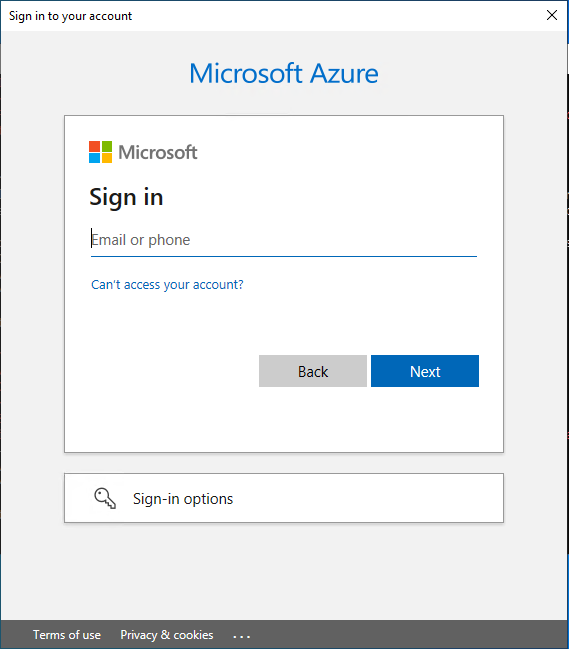This screenshot has width=569, height=649.
Task: Click the yellow square of Microsoft logo
Action: (x=107, y=158)
